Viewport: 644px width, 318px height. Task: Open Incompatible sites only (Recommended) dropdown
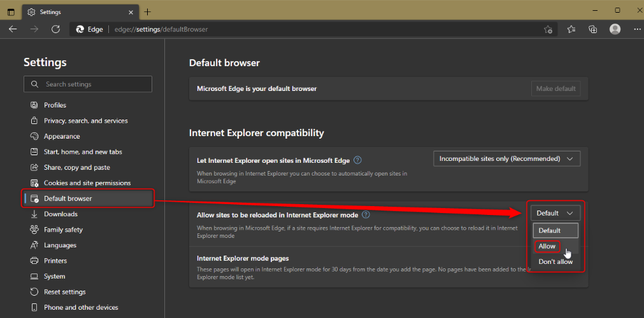[507, 158]
